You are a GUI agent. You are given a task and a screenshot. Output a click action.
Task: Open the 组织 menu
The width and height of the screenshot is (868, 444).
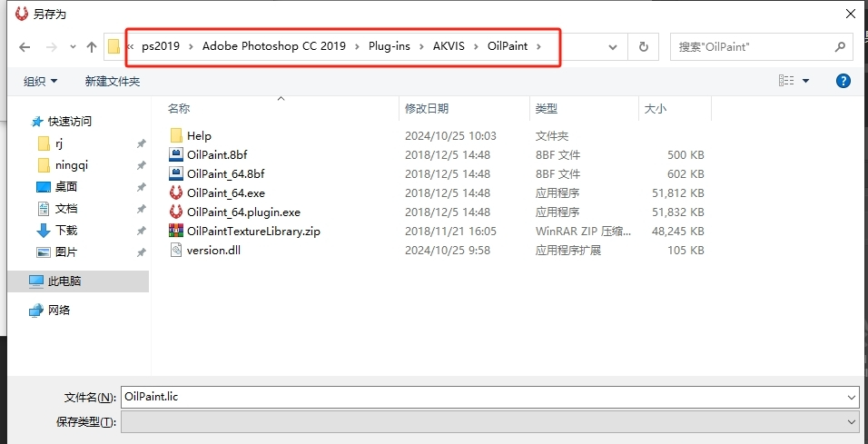pos(41,82)
